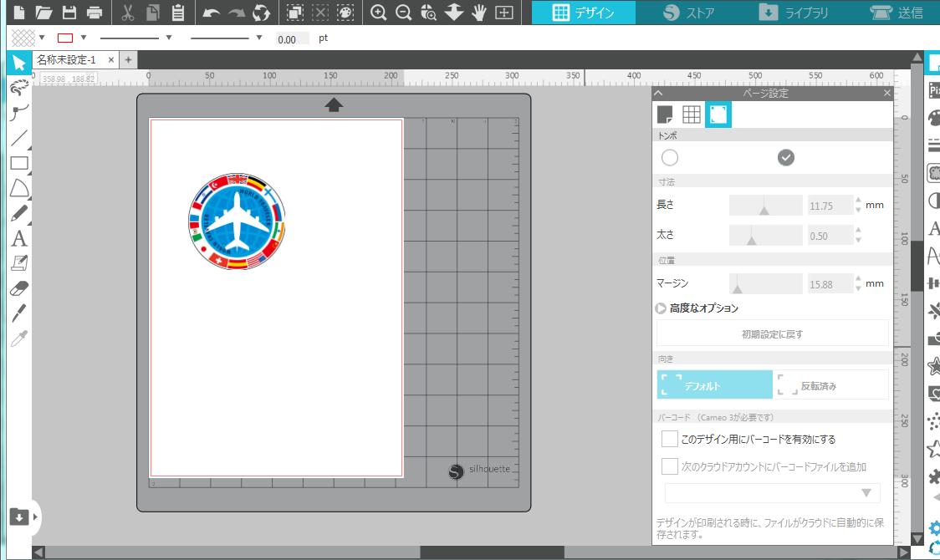Show the registration marks settings icon
This screenshot has width=940, height=560.
[718, 115]
